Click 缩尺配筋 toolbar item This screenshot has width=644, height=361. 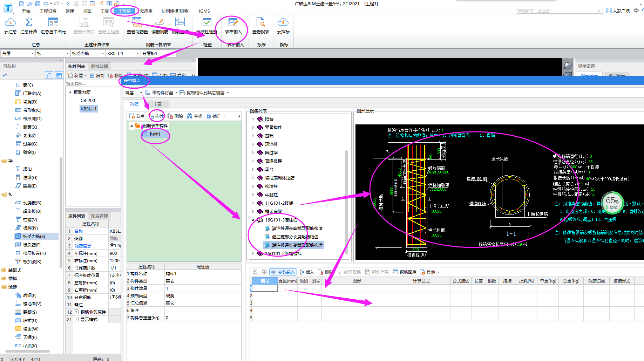[x=350, y=272]
